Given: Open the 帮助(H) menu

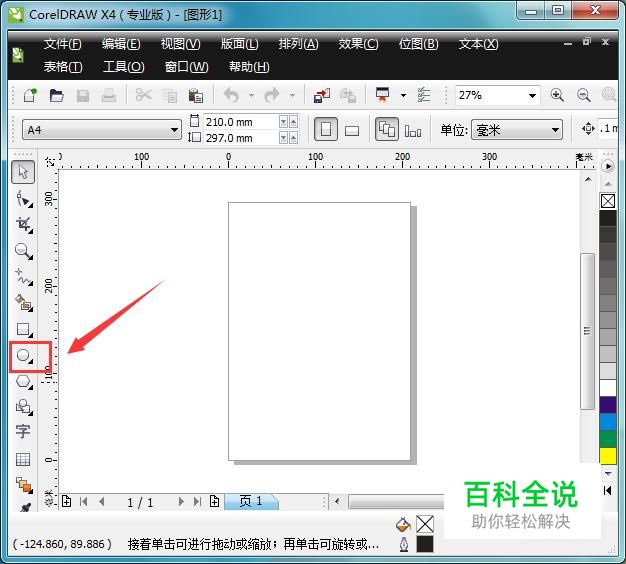Looking at the screenshot, I should pos(249,66).
